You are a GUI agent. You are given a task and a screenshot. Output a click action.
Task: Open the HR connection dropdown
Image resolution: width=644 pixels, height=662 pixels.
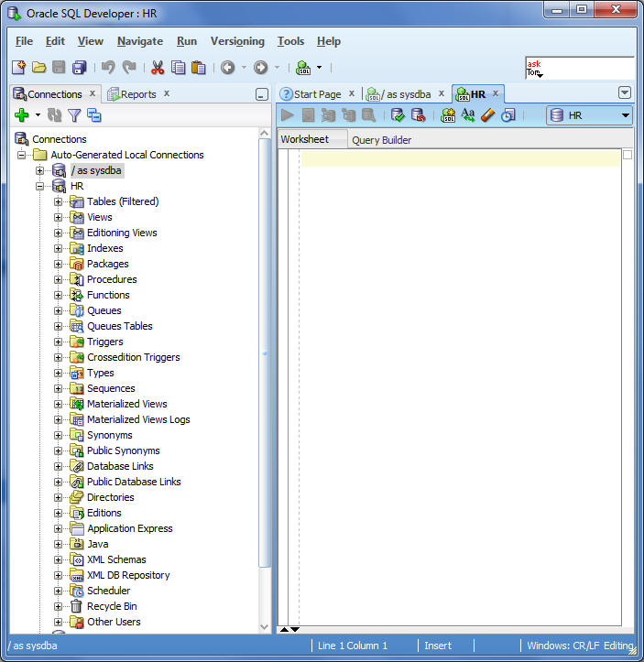625,115
